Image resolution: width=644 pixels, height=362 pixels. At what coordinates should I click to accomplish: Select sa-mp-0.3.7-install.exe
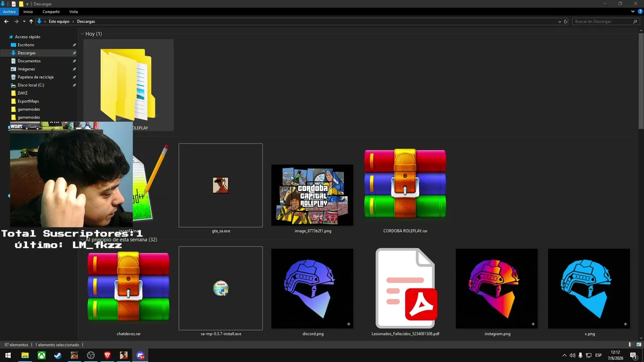click(x=220, y=292)
